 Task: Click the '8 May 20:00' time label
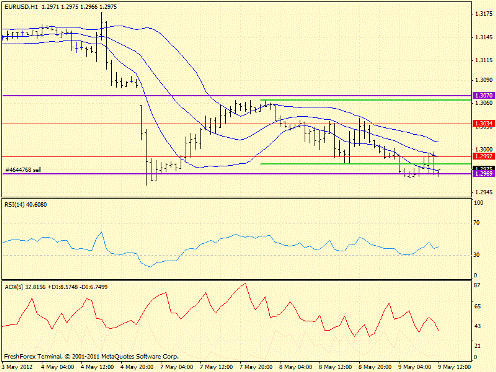click(x=375, y=367)
